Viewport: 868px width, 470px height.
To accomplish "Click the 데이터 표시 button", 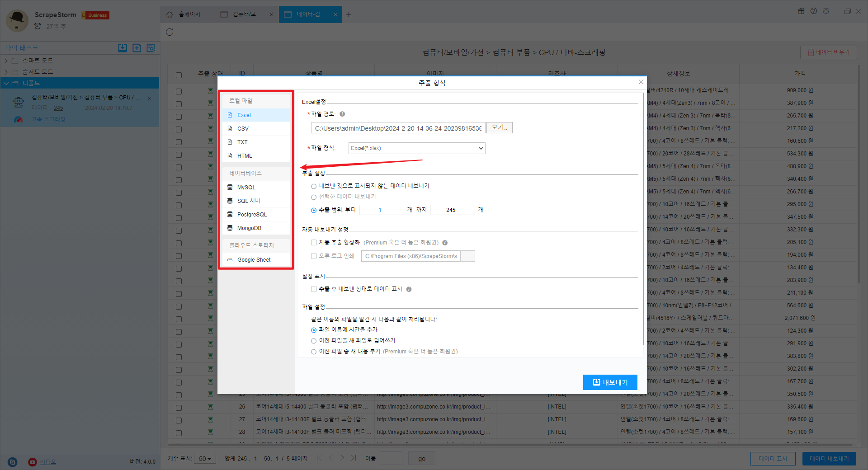I will click(773, 459).
